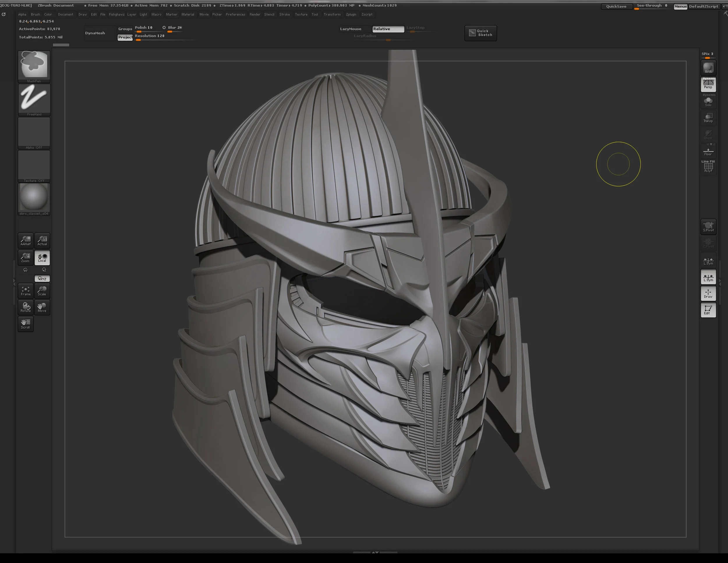Click the Scroll document icon
The height and width of the screenshot is (563, 728).
pos(26,324)
